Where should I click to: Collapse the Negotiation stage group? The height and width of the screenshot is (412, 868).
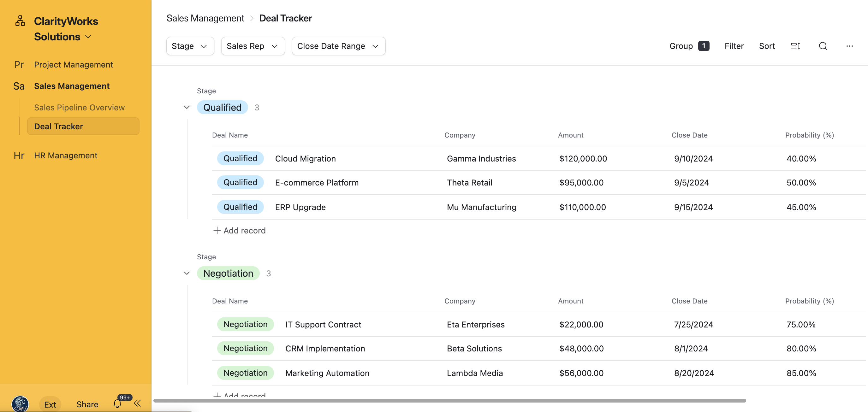point(187,273)
